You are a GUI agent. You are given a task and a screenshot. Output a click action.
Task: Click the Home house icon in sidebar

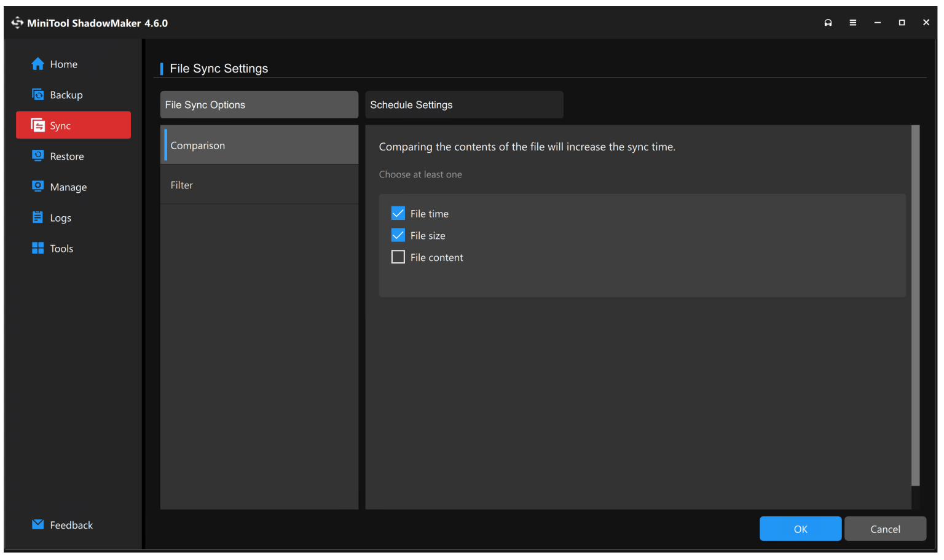click(37, 64)
